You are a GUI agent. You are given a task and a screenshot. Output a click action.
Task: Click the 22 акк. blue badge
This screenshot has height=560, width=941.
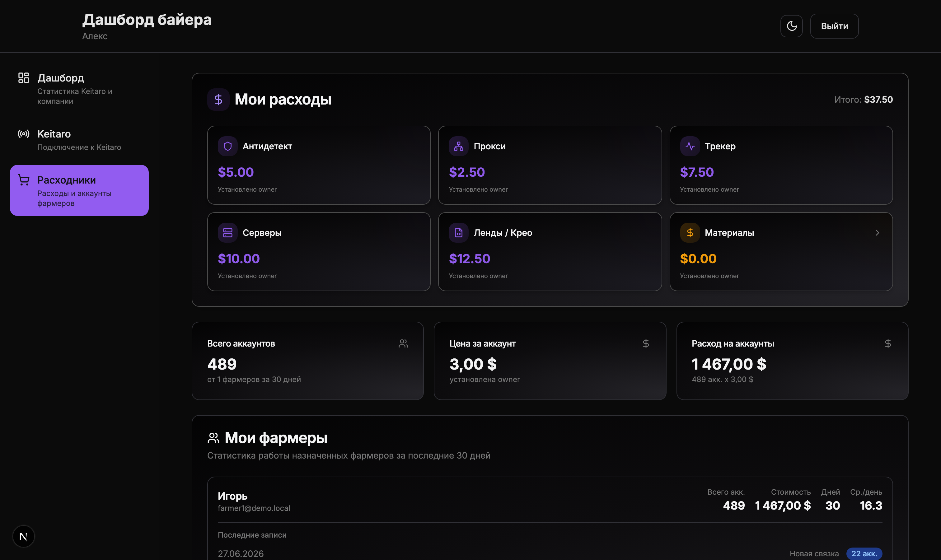pos(864,553)
